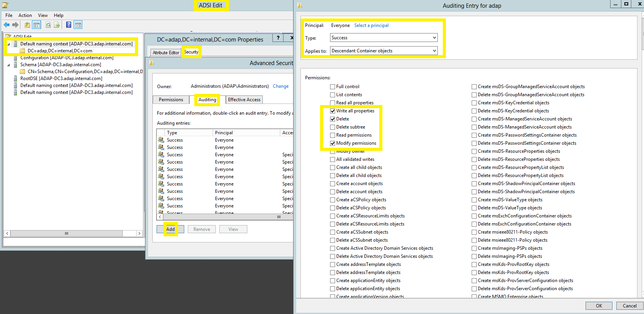This screenshot has width=644, height=314.
Task: Open the blue Help question mark icon
Action: pos(68,25)
